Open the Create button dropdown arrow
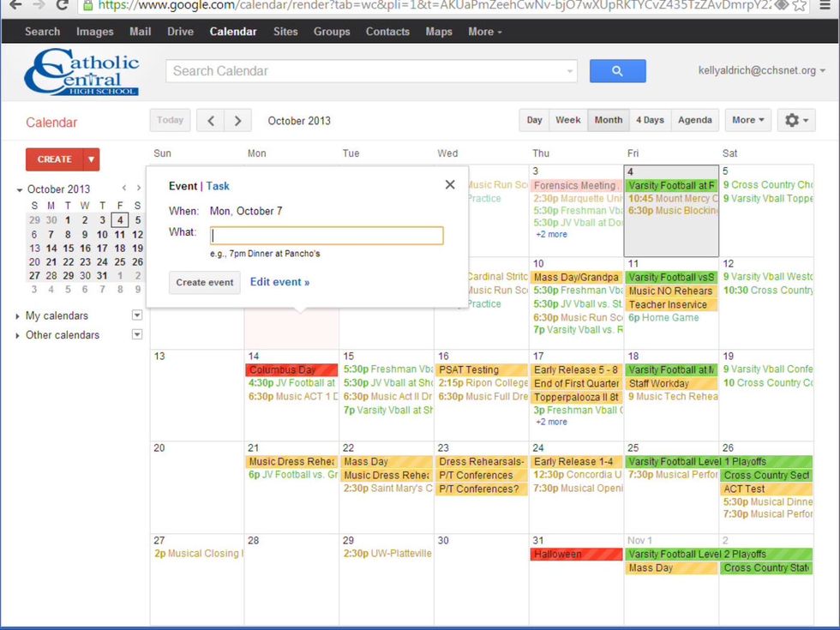This screenshot has height=630, width=840. 91,159
